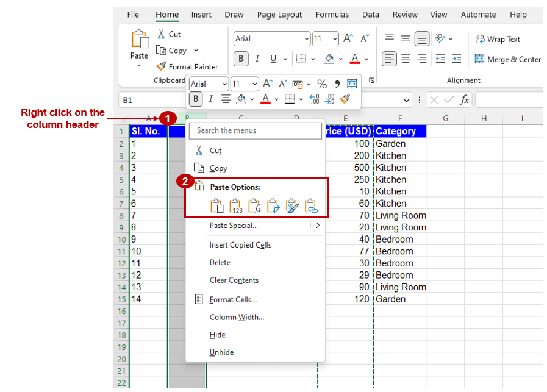Choose Hide from the context menu
The image size is (547, 392).
point(217,335)
